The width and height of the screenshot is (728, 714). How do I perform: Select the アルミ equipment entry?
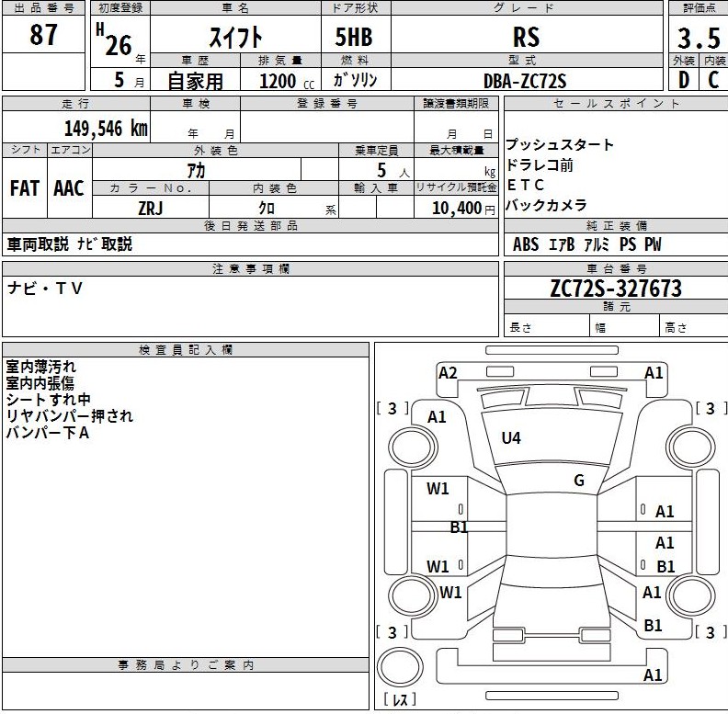(x=597, y=244)
